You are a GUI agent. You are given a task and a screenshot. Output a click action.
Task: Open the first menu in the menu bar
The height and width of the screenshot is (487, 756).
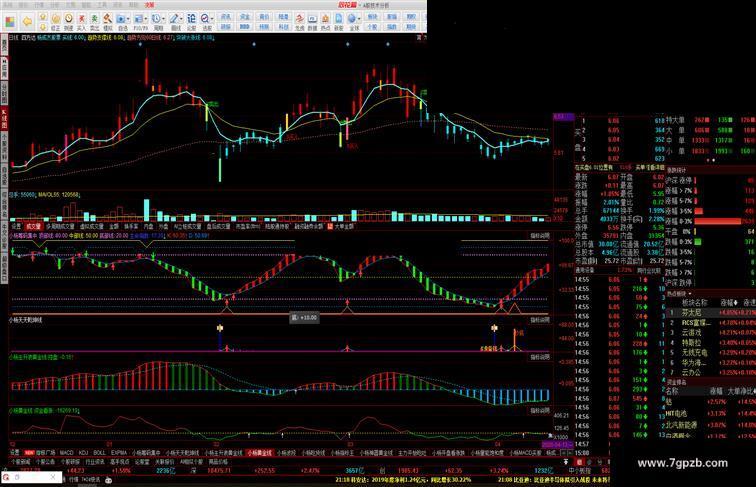coord(6,5)
